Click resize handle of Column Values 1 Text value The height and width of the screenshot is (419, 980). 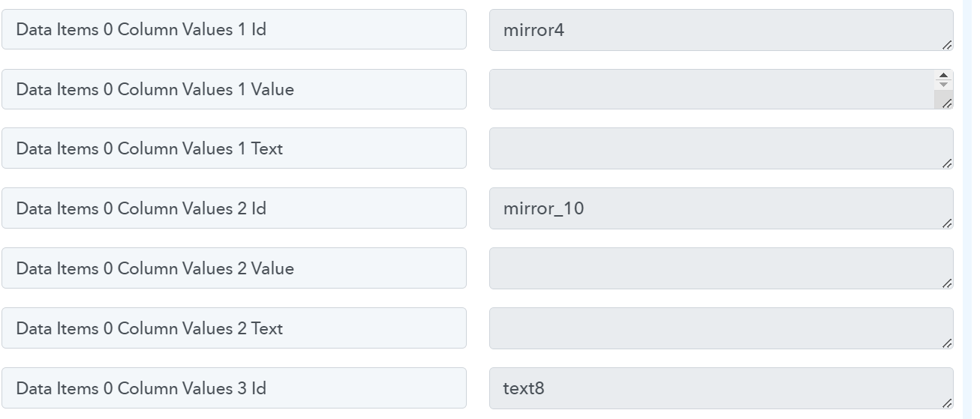tap(947, 163)
